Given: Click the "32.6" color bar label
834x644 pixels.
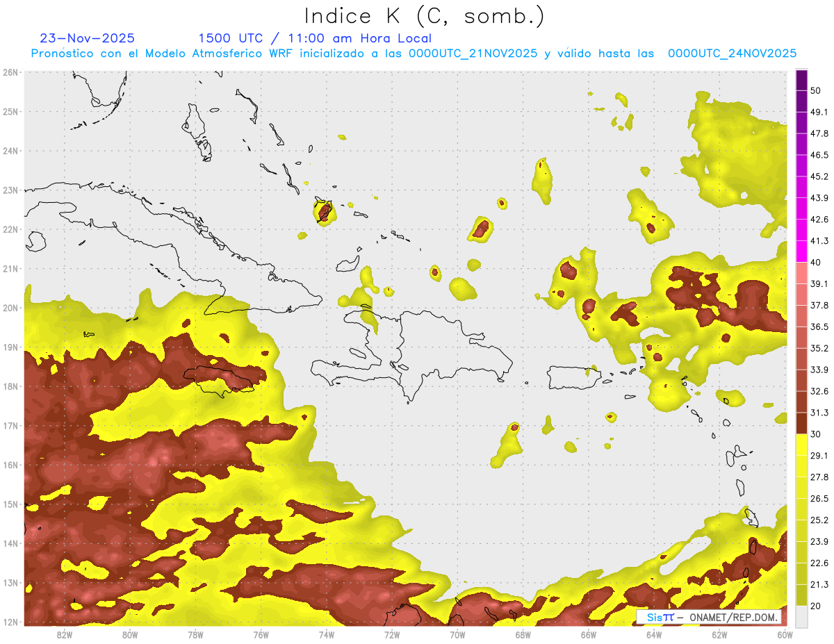Looking at the screenshot, I should (x=819, y=391).
